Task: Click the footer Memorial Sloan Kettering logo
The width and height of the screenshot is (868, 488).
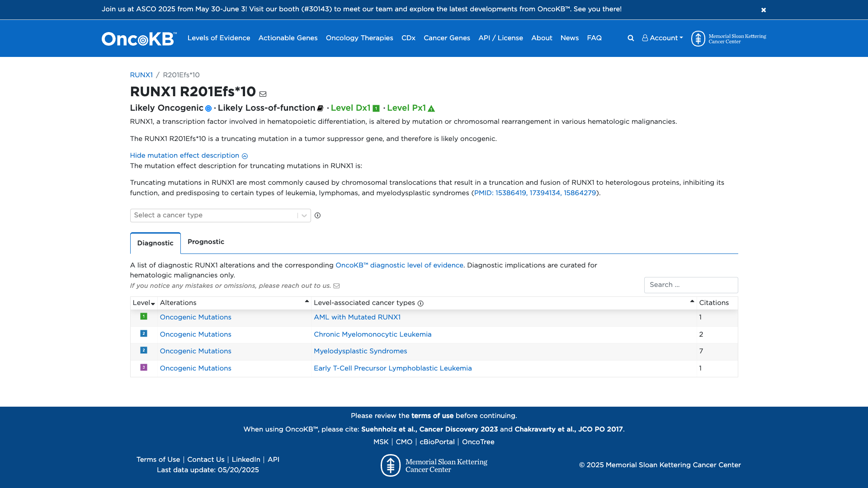Action: (x=434, y=465)
